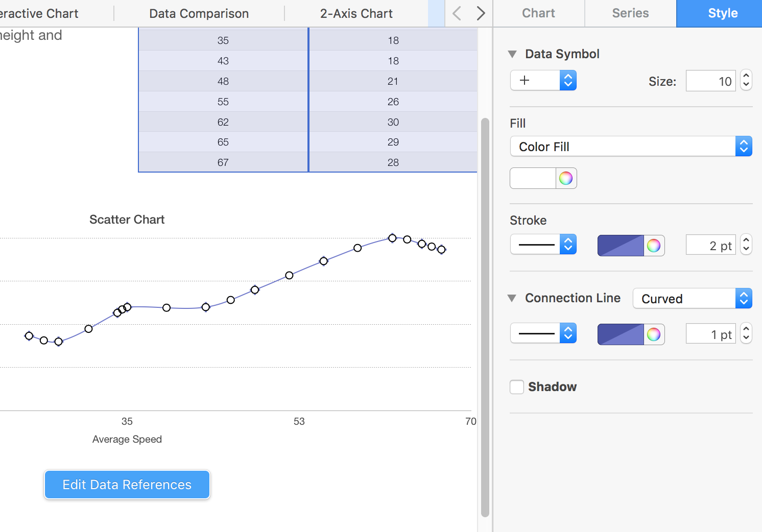Open the data symbol shape dropdown

(543, 81)
